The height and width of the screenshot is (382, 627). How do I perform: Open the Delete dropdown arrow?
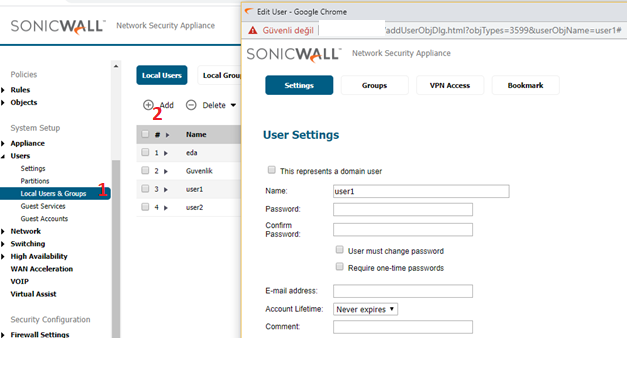(x=233, y=105)
